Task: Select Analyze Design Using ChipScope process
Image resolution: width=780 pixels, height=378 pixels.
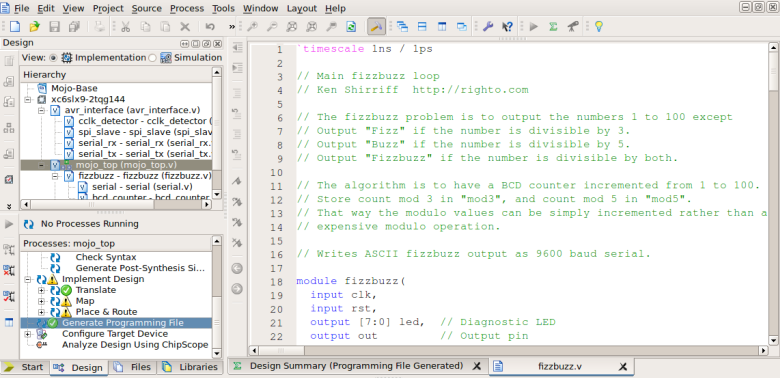Action: pos(135,345)
